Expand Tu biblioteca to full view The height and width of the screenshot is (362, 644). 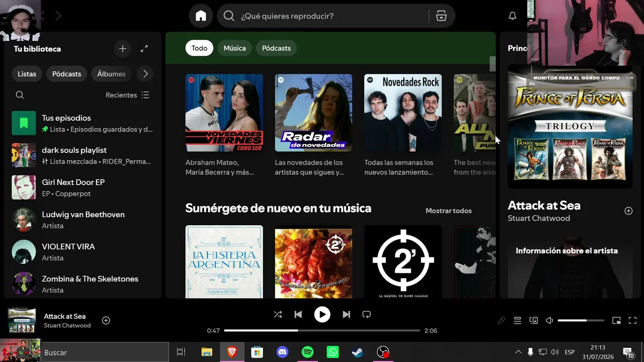click(144, 49)
